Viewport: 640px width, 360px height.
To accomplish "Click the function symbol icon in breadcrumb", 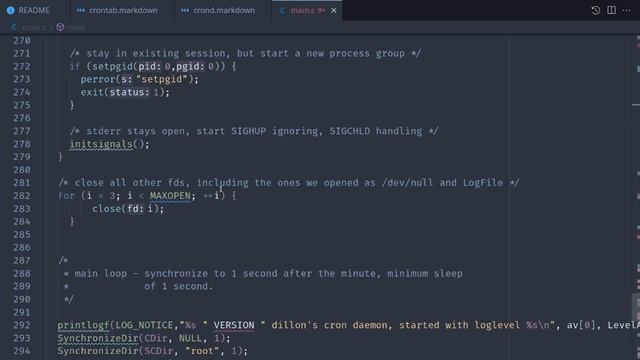I will (x=60, y=27).
